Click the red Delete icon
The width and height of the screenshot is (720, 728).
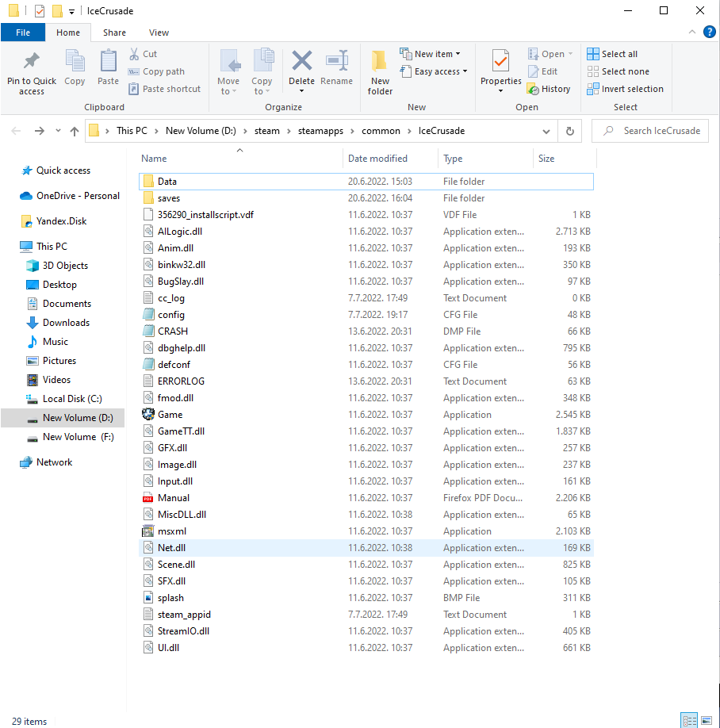pyautogui.click(x=302, y=61)
